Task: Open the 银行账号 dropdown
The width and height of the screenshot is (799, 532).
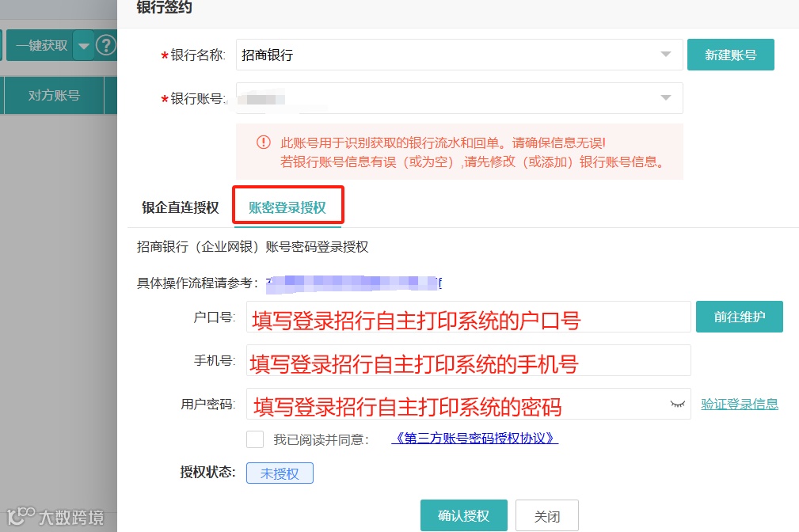Action: click(x=459, y=98)
